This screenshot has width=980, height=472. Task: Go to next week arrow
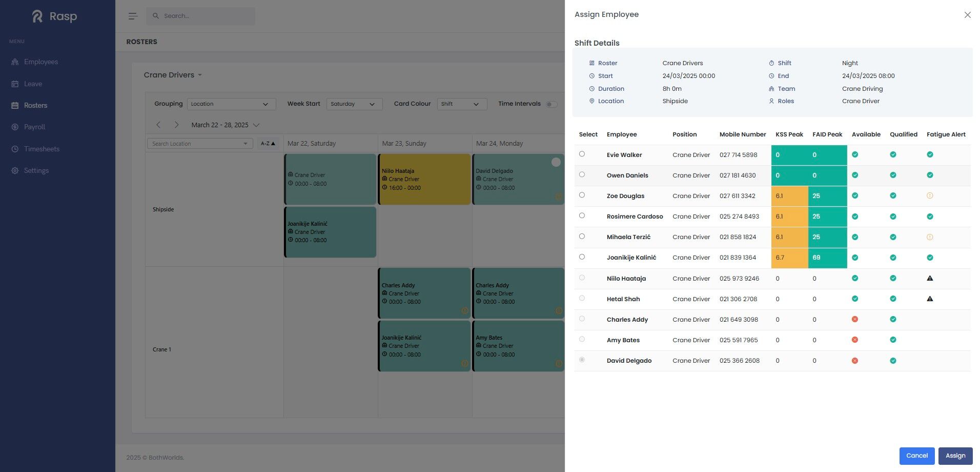pos(177,125)
